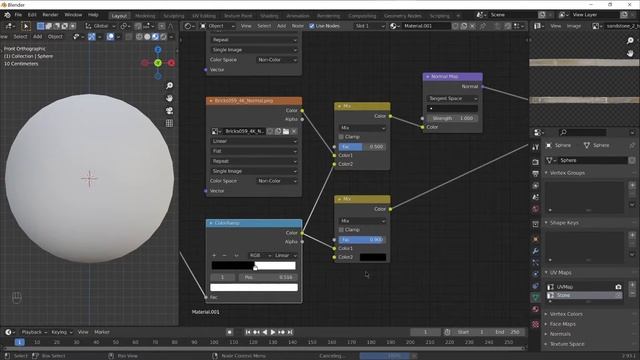
Task: Remove selected UV map with minus
Action: 632,293
